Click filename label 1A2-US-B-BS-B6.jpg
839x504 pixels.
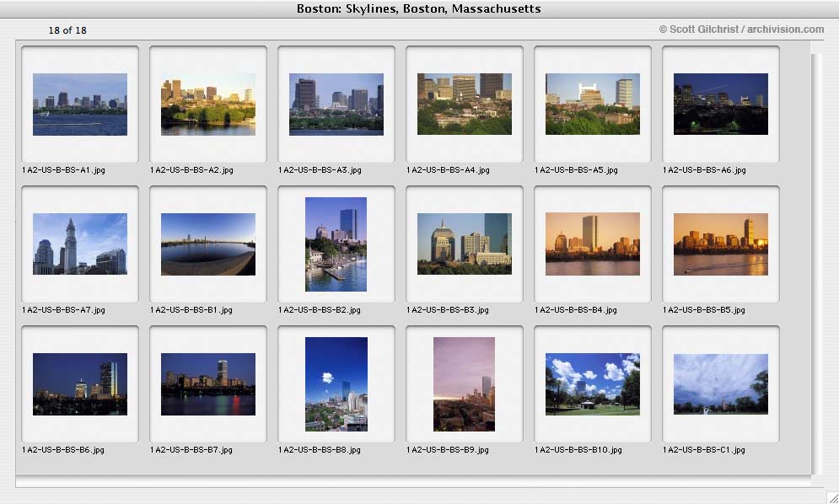(63, 450)
